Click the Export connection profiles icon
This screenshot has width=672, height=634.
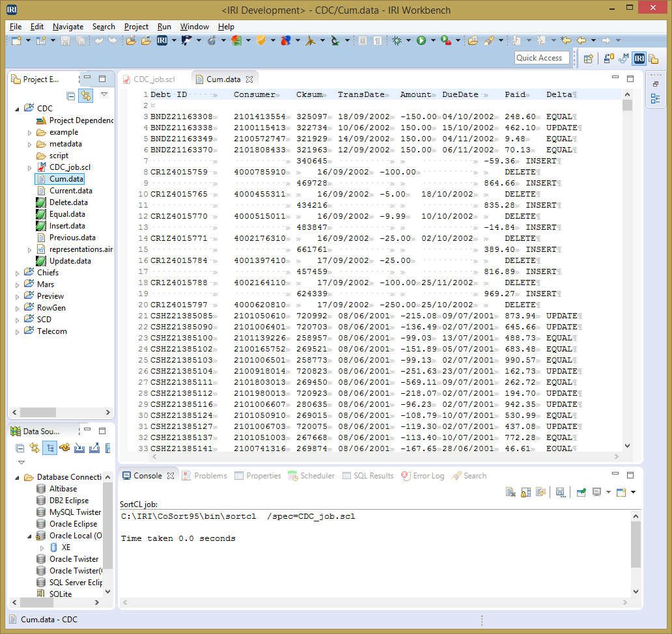94,448
